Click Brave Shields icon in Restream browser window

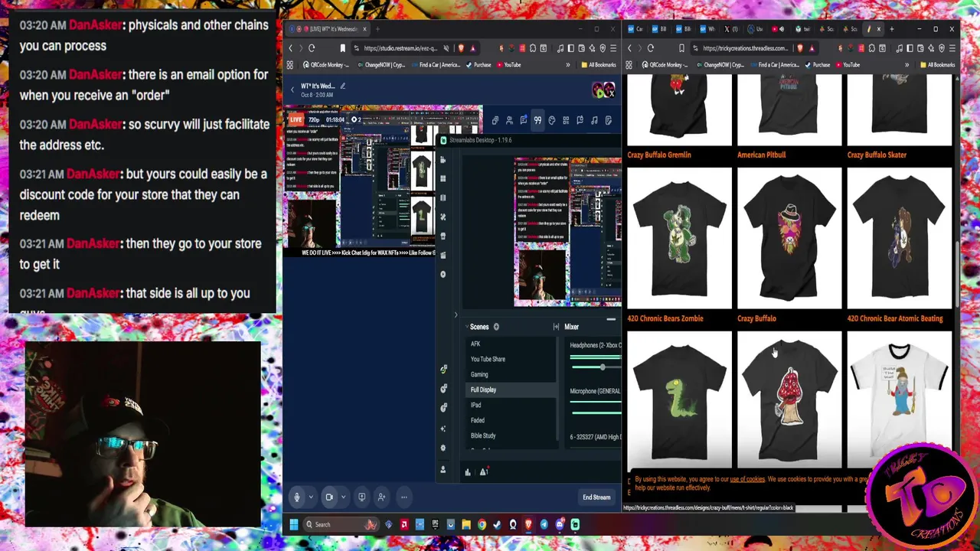461,48
